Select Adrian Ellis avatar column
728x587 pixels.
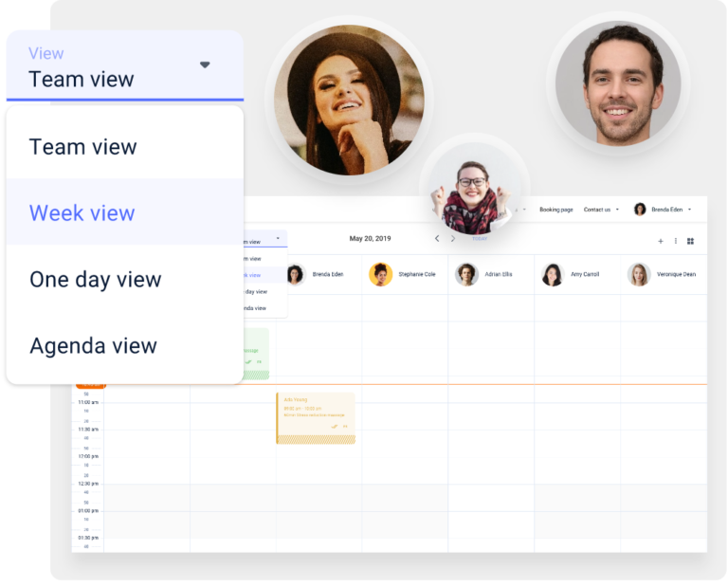466,274
